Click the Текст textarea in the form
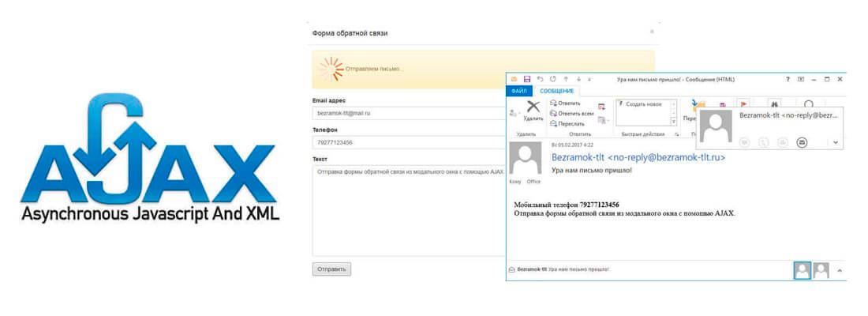Screen dimensions: 868x316 point(409,211)
